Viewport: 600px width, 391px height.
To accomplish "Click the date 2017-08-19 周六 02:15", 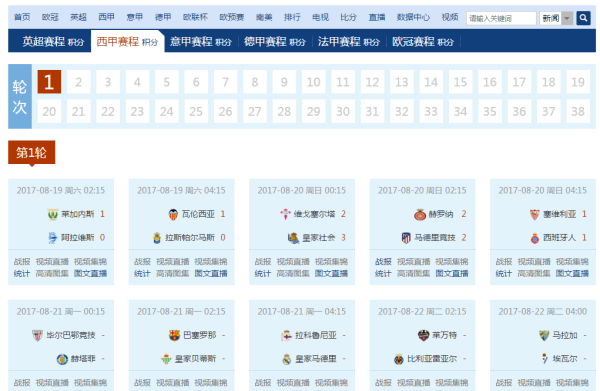I will click(61, 191).
